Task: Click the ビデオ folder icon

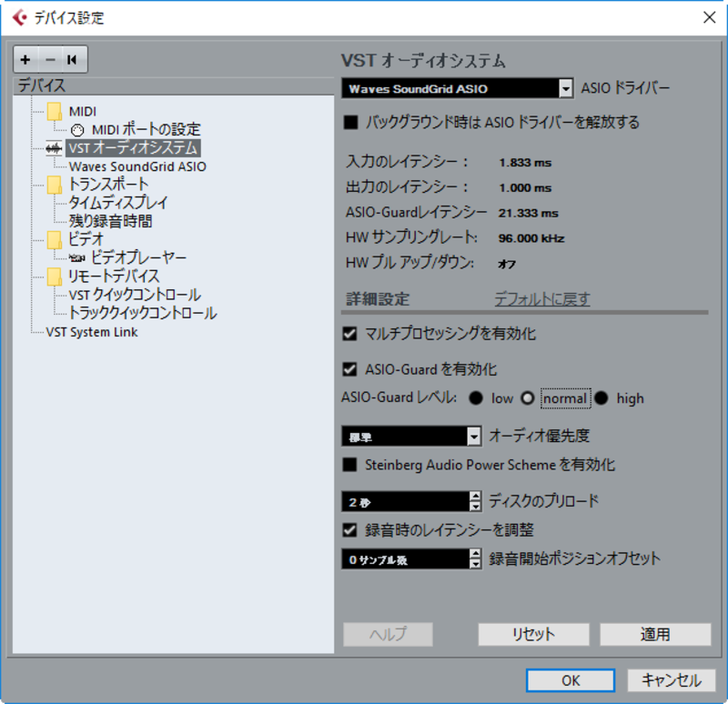Action: [x=55, y=239]
